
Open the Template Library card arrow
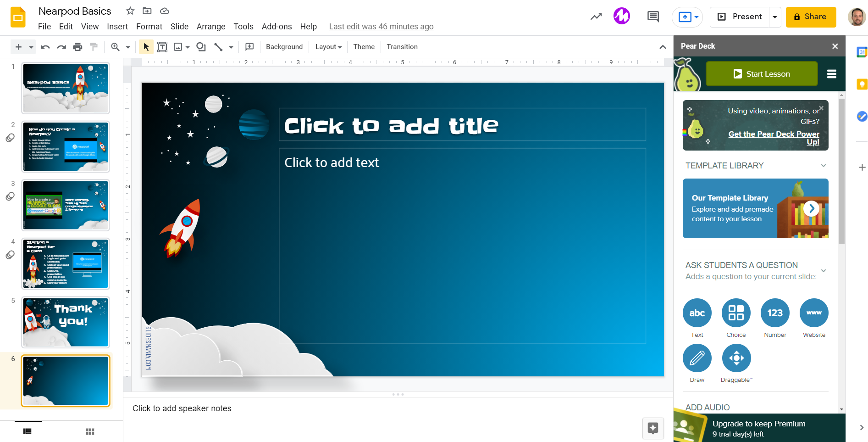click(x=812, y=208)
